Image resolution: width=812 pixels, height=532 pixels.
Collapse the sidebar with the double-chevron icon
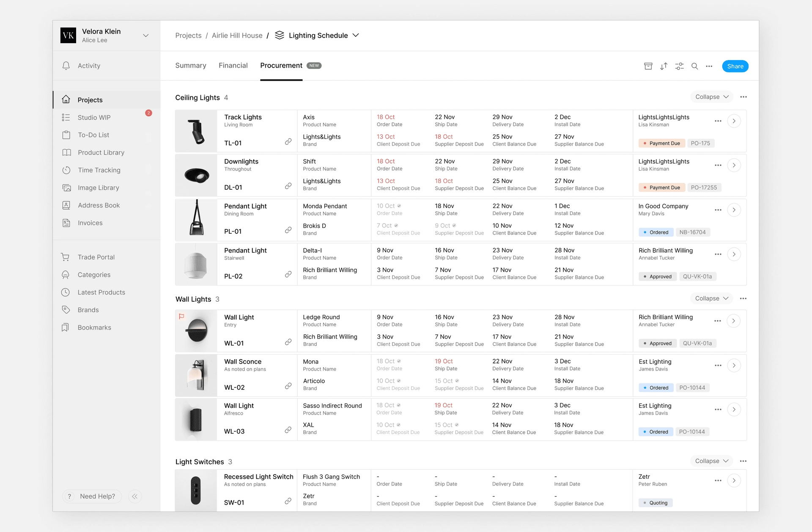point(134,497)
